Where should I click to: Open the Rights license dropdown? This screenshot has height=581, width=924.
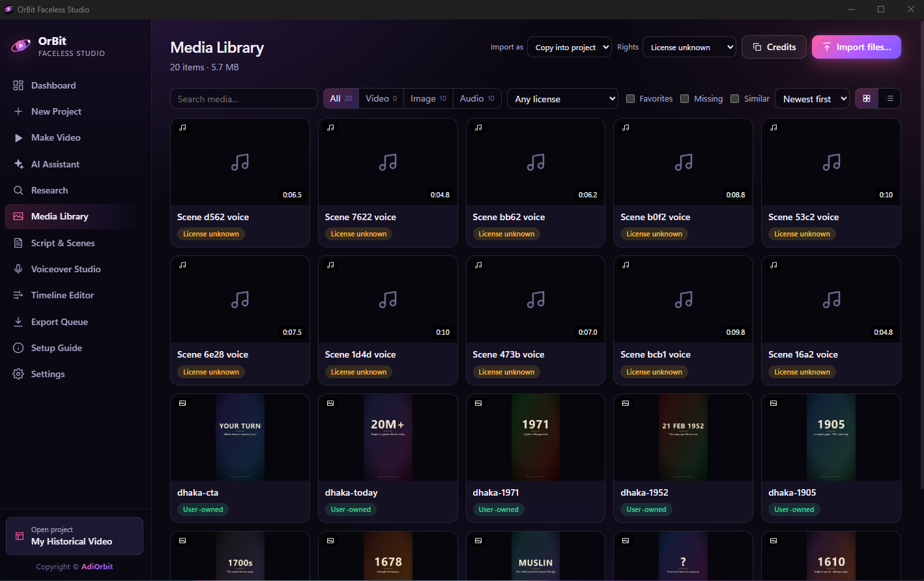[689, 47]
